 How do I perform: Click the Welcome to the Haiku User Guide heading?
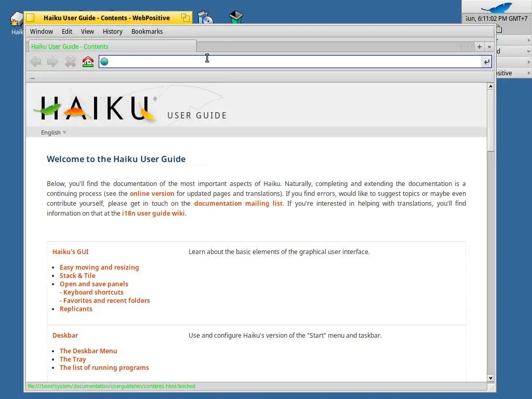[x=116, y=159]
